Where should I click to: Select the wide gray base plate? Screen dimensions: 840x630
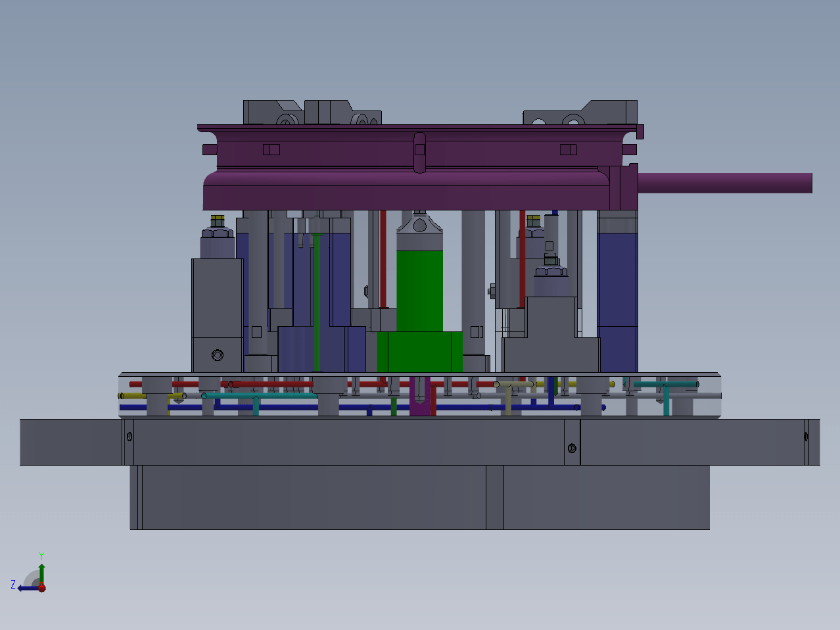point(419,442)
